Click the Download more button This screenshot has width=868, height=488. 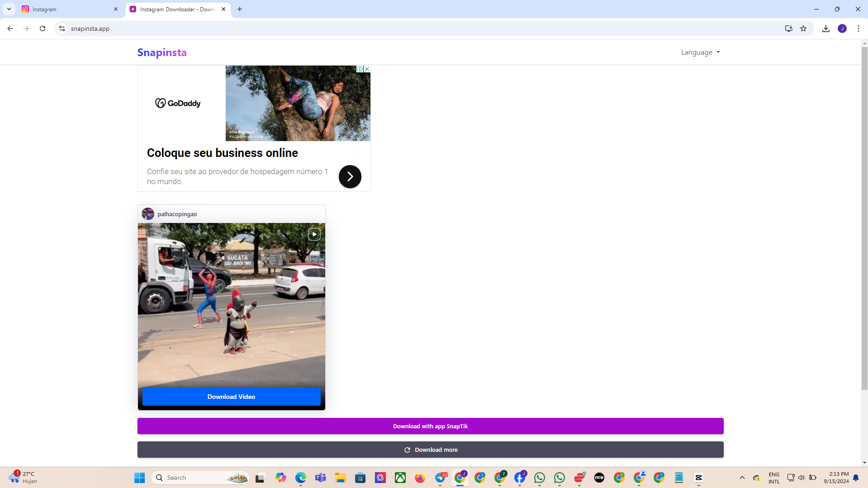(x=430, y=450)
